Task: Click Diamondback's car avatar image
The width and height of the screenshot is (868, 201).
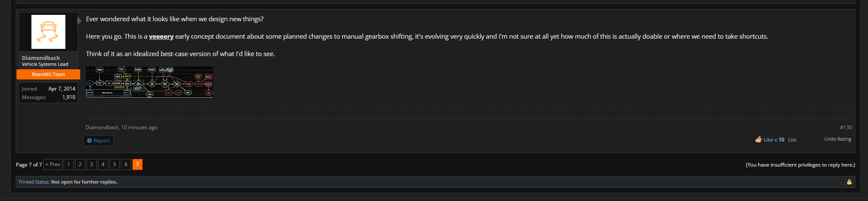Action: 48,32
